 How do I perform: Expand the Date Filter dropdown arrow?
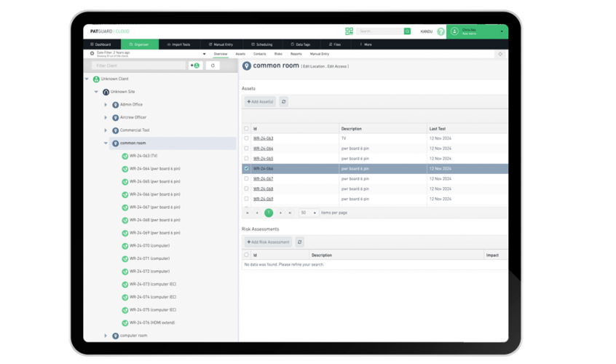point(205,54)
